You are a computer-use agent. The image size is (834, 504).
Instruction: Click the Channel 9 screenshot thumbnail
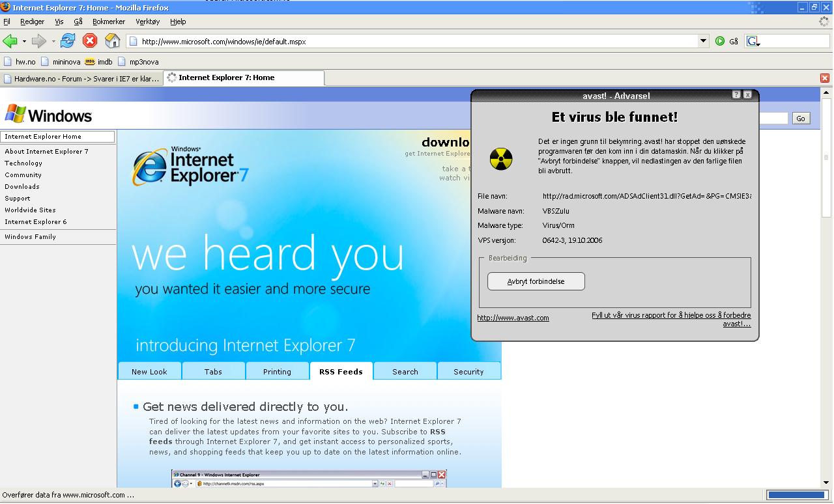(x=309, y=479)
